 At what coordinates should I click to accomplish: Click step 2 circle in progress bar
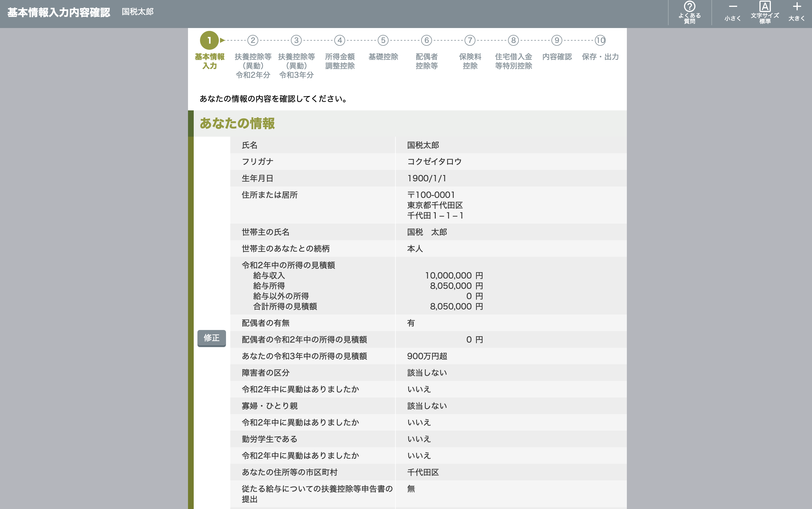point(253,40)
